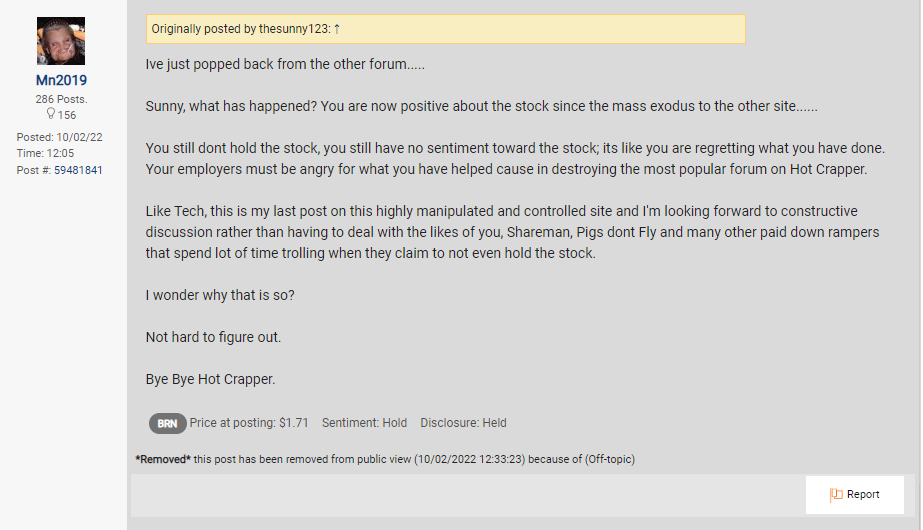This screenshot has width=923, height=530.
Task: Open Mn2019's avatar picture
Action: click(x=61, y=41)
